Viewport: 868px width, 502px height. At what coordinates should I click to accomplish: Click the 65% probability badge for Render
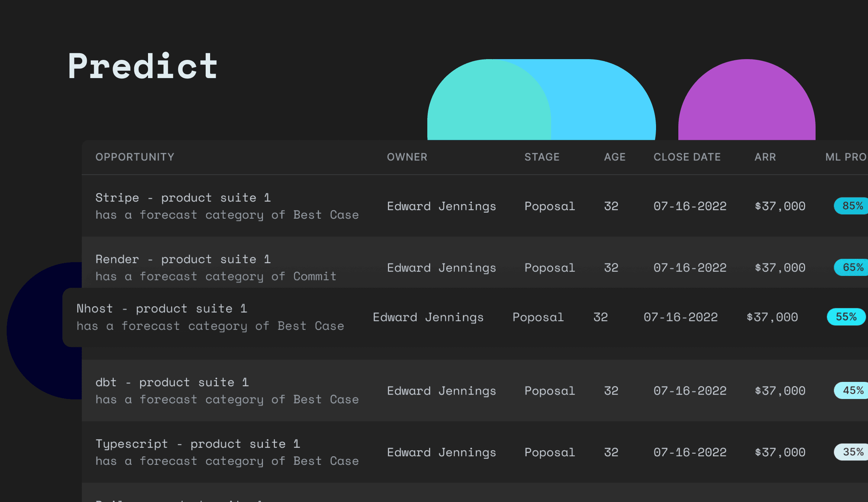click(851, 267)
